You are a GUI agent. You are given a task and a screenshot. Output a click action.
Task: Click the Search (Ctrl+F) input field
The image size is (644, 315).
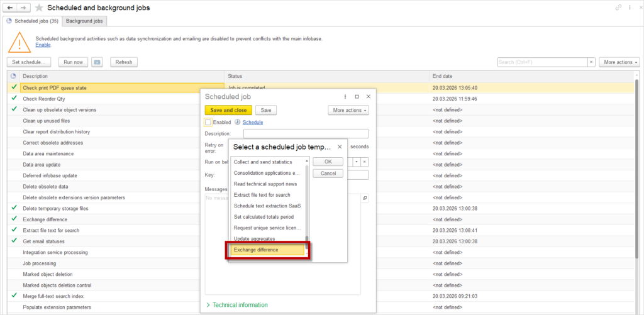pos(541,62)
